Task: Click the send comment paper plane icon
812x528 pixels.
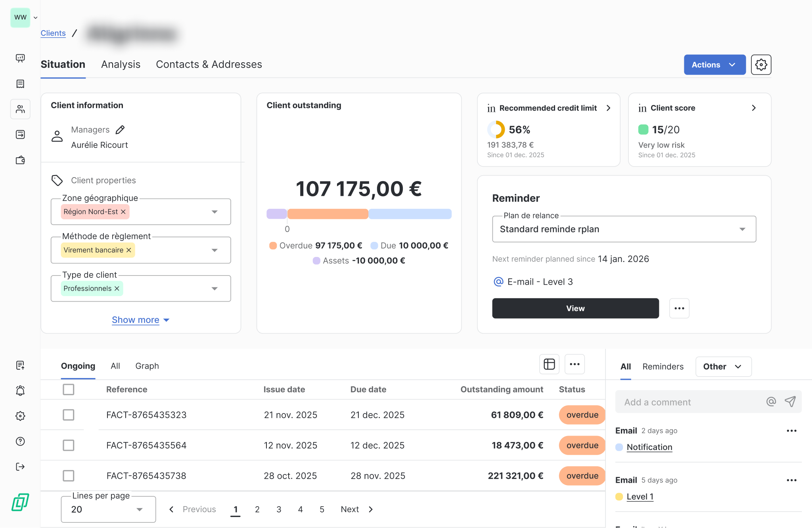Action: tap(790, 402)
